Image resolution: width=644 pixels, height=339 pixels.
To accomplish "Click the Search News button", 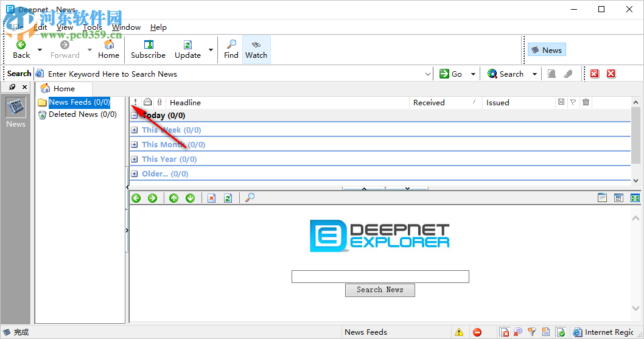I will [x=380, y=290].
